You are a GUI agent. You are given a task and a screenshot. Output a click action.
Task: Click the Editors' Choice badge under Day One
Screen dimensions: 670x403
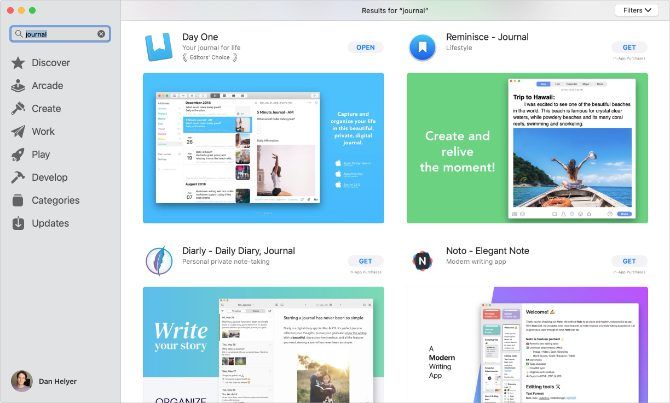pos(210,57)
